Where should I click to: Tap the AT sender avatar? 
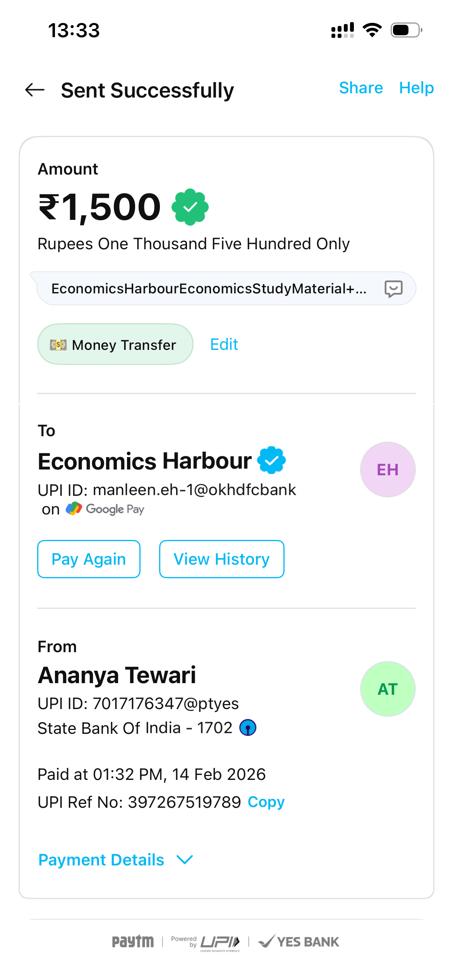tap(388, 689)
